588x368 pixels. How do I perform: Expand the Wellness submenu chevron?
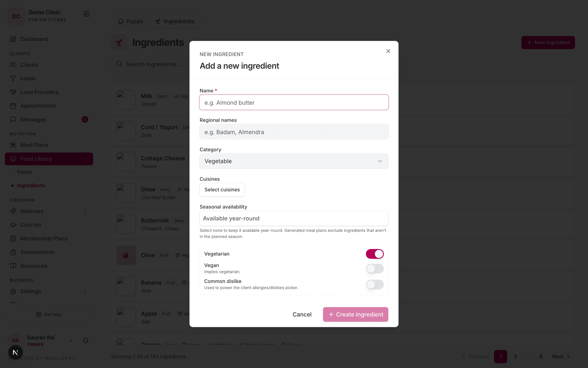click(x=85, y=211)
